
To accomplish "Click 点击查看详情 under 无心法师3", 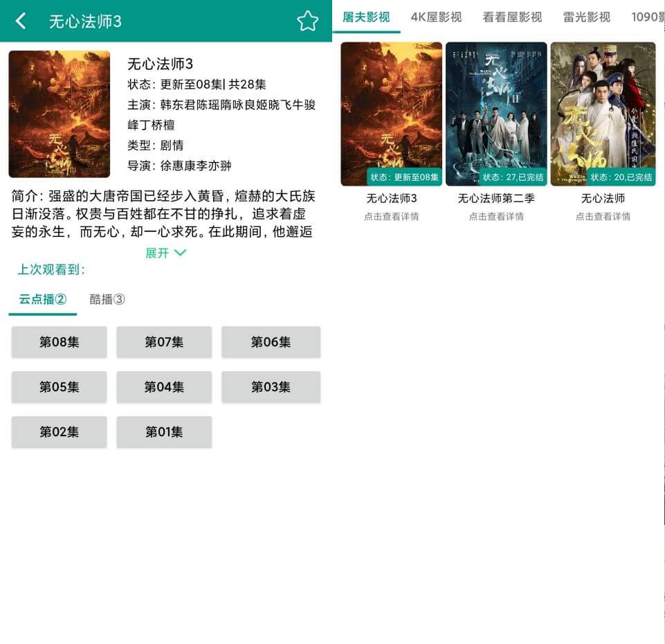I will pyautogui.click(x=392, y=217).
